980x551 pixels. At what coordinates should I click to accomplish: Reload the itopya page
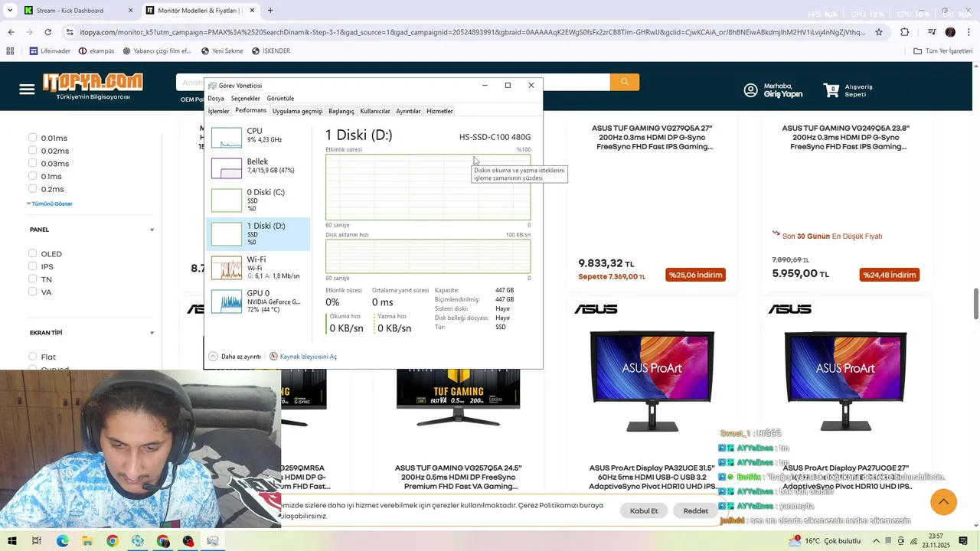(47, 32)
